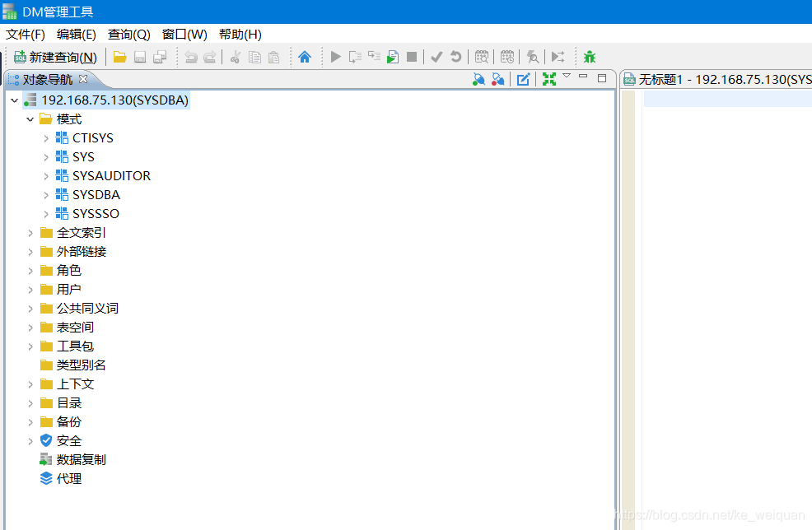
Task: Click the commit checkmark toolbar icon
Action: pyautogui.click(x=436, y=57)
